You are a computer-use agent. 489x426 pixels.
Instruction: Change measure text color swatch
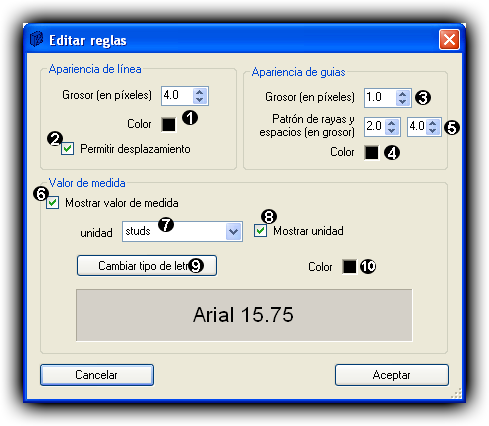pos(349,267)
